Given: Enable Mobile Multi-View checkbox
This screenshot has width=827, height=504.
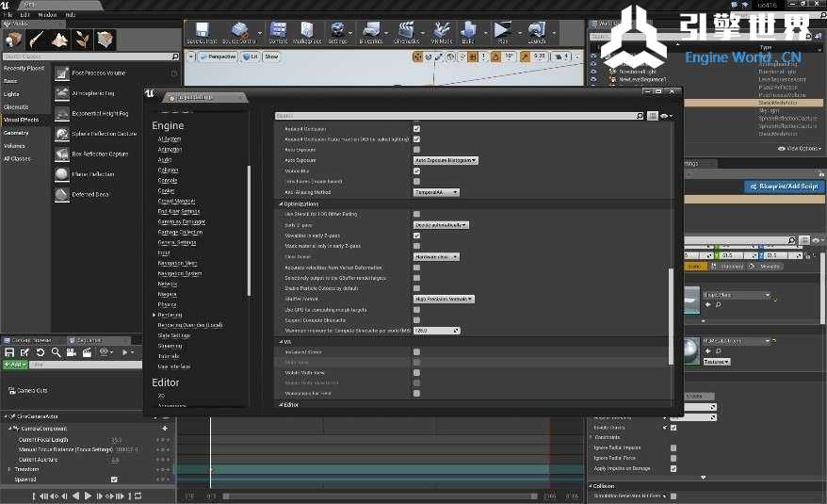Looking at the screenshot, I should point(416,373).
